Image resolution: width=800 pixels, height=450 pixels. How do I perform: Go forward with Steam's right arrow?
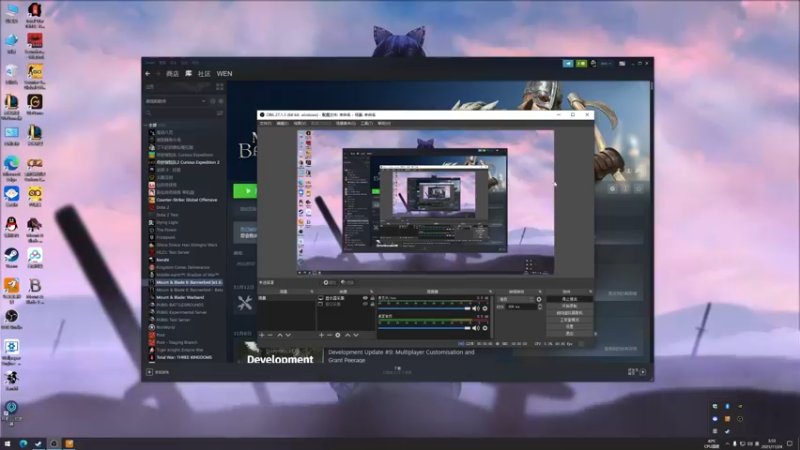158,74
